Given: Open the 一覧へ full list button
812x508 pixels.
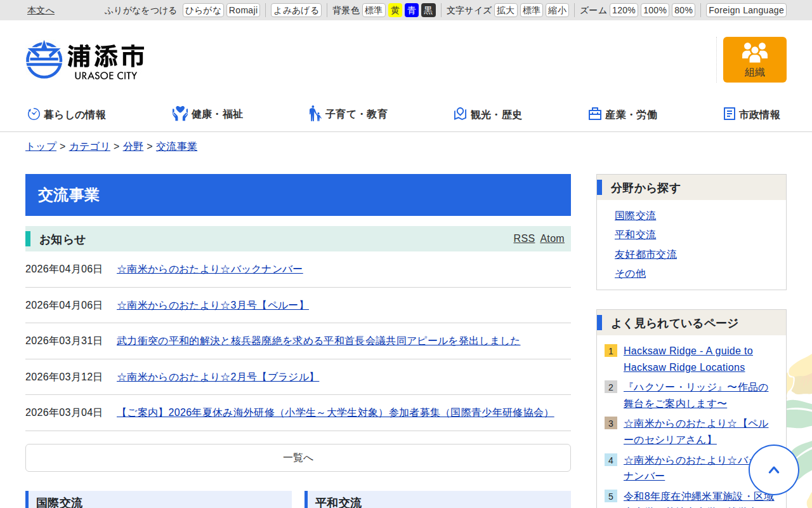Looking at the screenshot, I should tap(298, 458).
